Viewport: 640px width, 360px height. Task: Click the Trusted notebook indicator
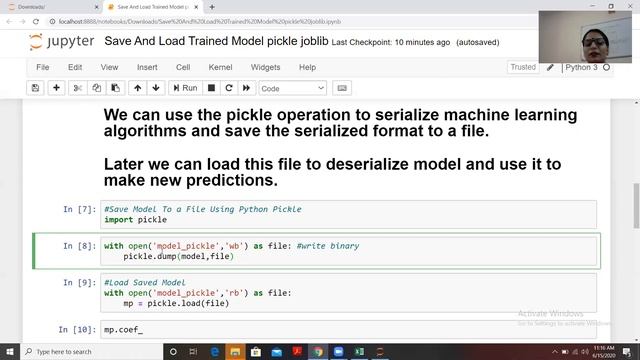[x=523, y=67]
